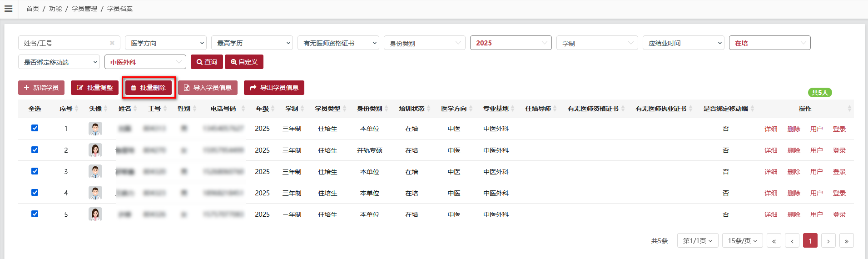Sort table by 姓名 column arrows
The width and height of the screenshot is (868, 259).
pyautogui.click(x=136, y=109)
